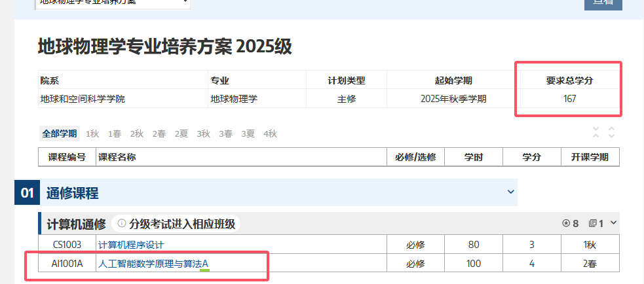This screenshot has width=644, height=284.
Task: Select the 全部学期 semester tab
Action: click(x=60, y=134)
